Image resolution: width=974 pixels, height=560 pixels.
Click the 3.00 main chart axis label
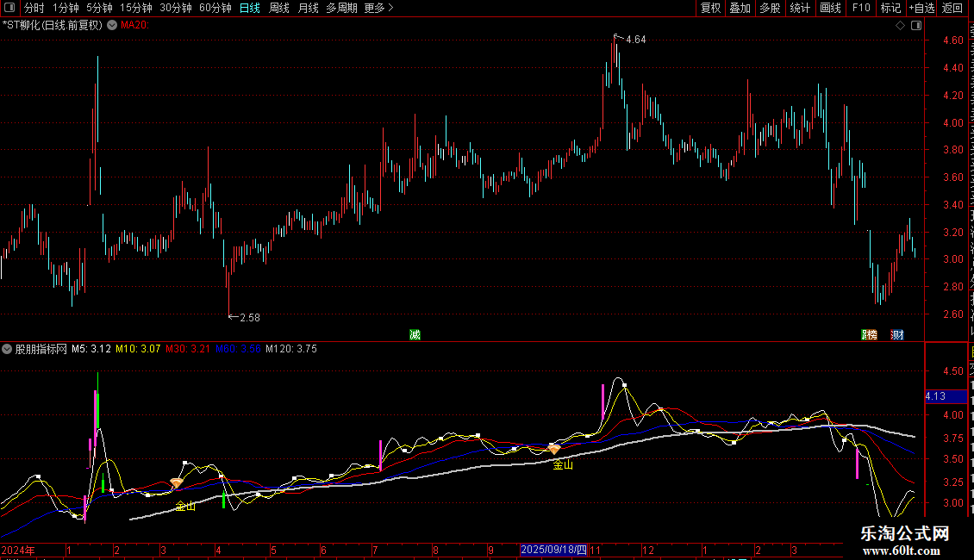952,259
